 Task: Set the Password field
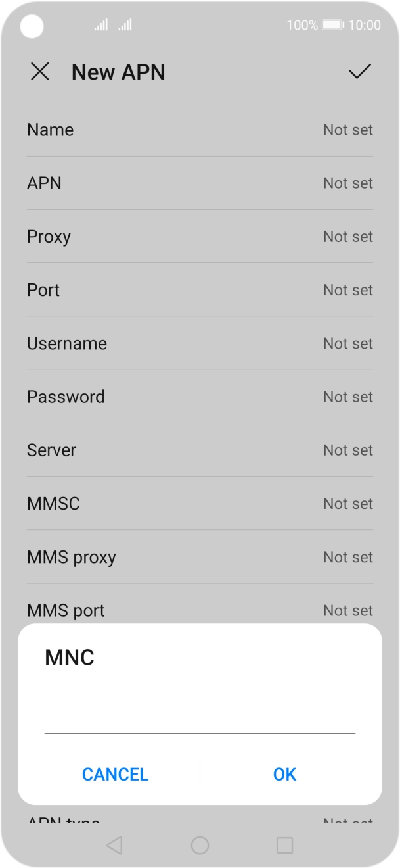(200, 397)
